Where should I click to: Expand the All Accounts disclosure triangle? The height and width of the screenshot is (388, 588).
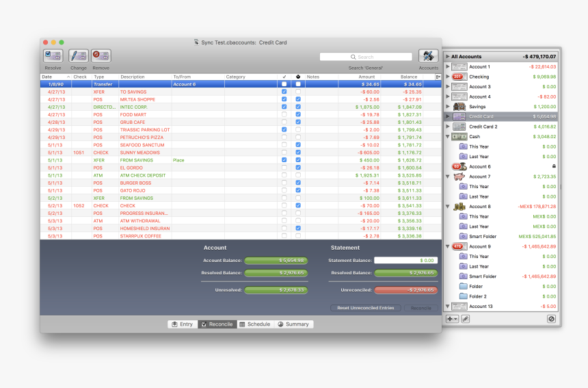(447, 57)
